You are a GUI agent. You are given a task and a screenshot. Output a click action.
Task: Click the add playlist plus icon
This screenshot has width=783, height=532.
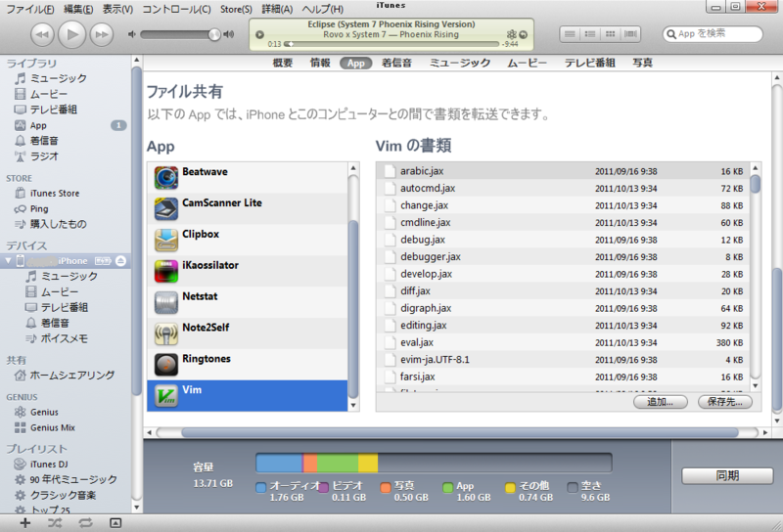coord(25,523)
